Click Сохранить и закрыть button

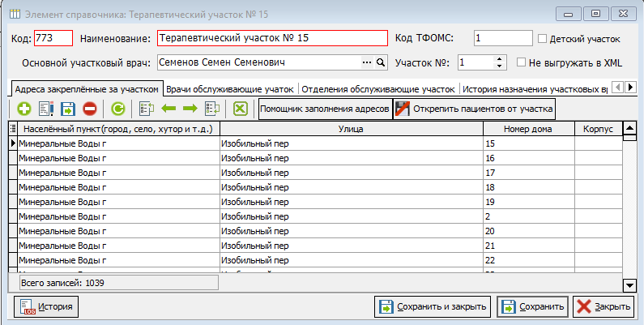433,306
